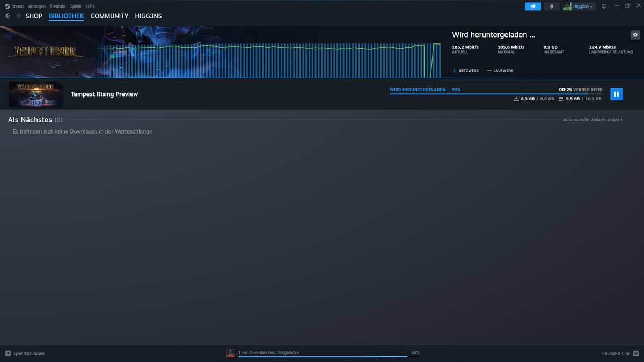
Task: Click the download progress bar at 93%
Action: pyautogui.click(x=496, y=94)
